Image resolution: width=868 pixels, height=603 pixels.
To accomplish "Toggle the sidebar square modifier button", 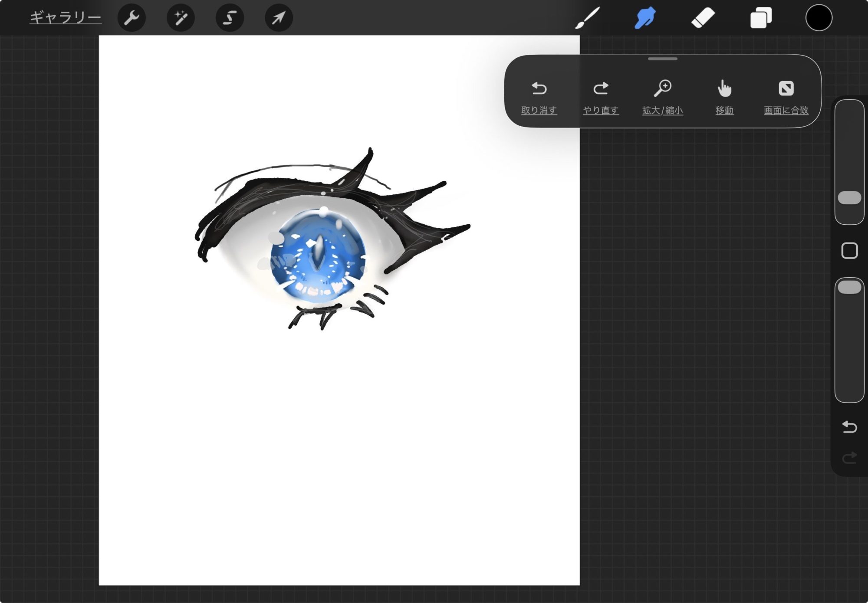I will point(849,251).
